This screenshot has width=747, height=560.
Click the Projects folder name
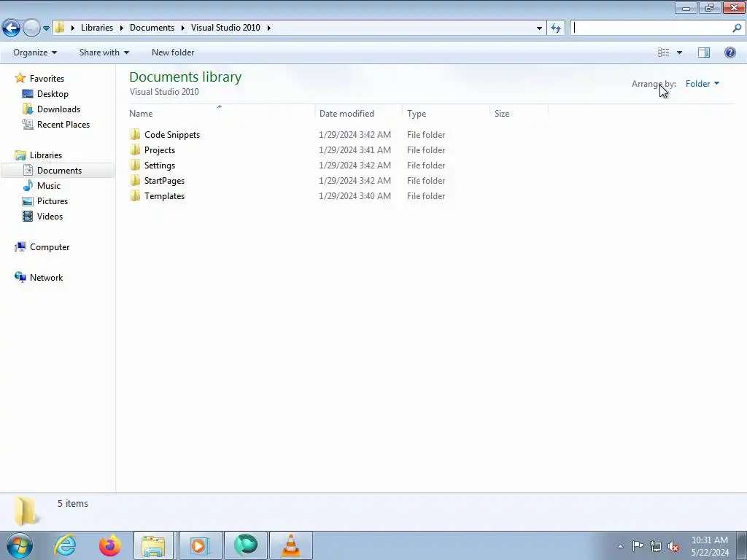click(160, 150)
